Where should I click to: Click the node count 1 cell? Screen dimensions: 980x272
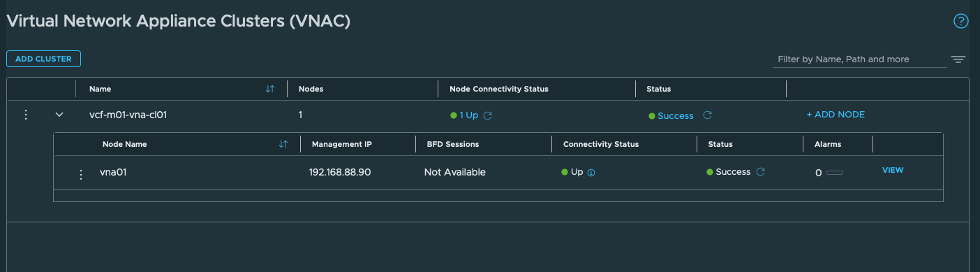coord(300,115)
